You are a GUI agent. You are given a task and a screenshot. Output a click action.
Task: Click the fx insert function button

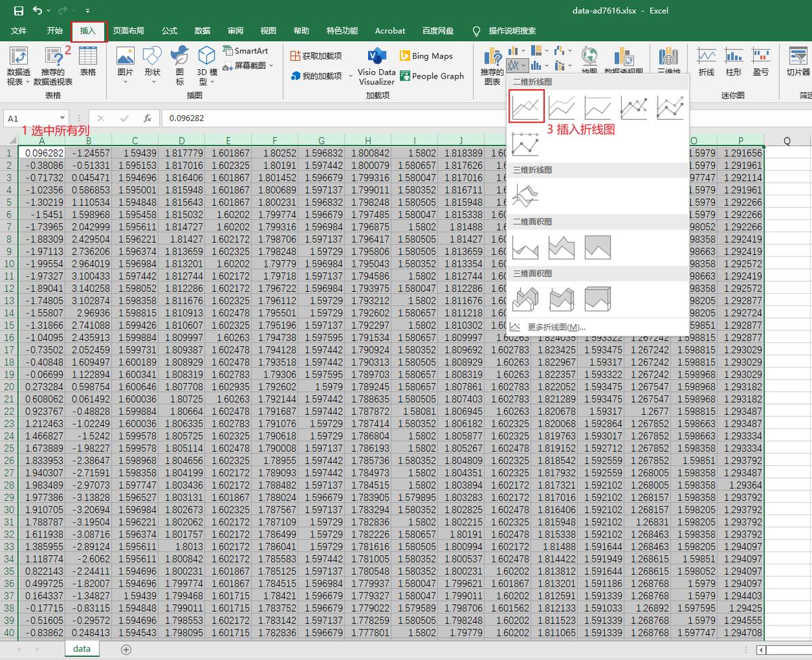[147, 118]
